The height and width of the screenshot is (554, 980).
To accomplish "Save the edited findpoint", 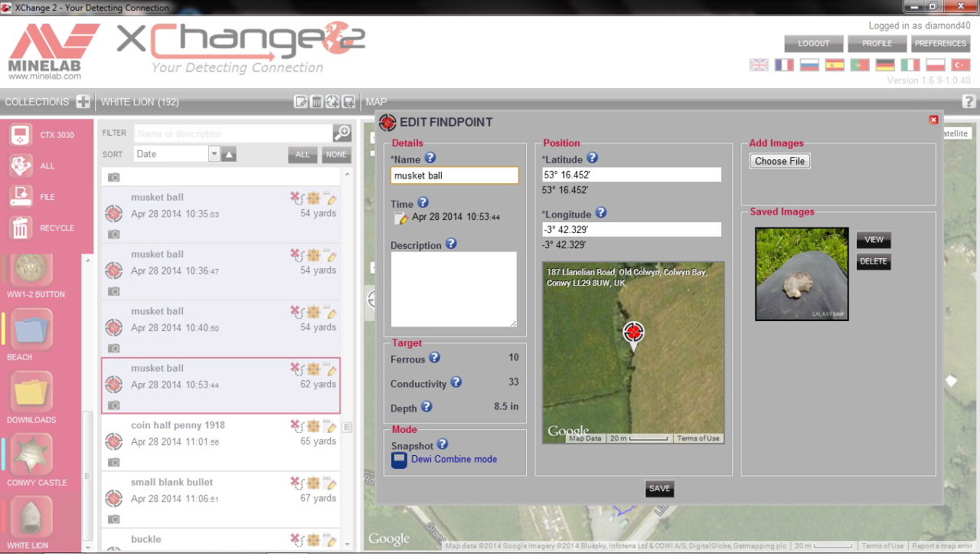I will coord(659,489).
